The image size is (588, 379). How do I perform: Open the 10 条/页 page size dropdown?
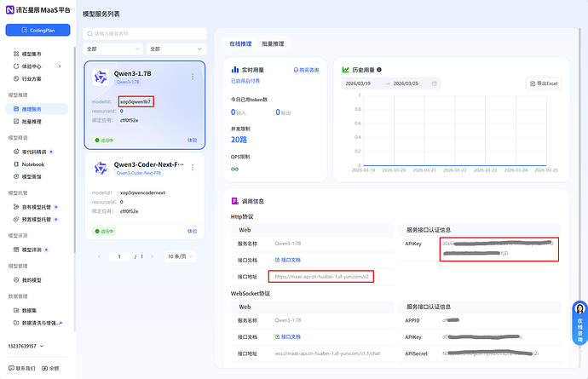tap(179, 256)
